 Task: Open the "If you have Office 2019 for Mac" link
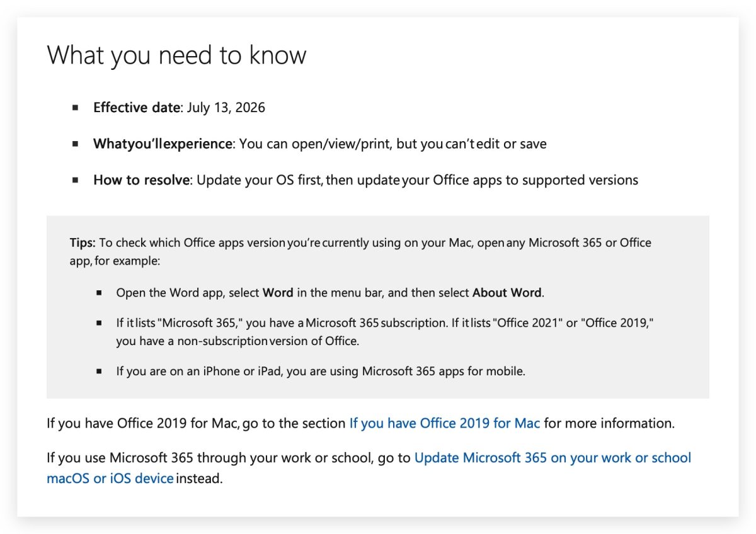(445, 423)
